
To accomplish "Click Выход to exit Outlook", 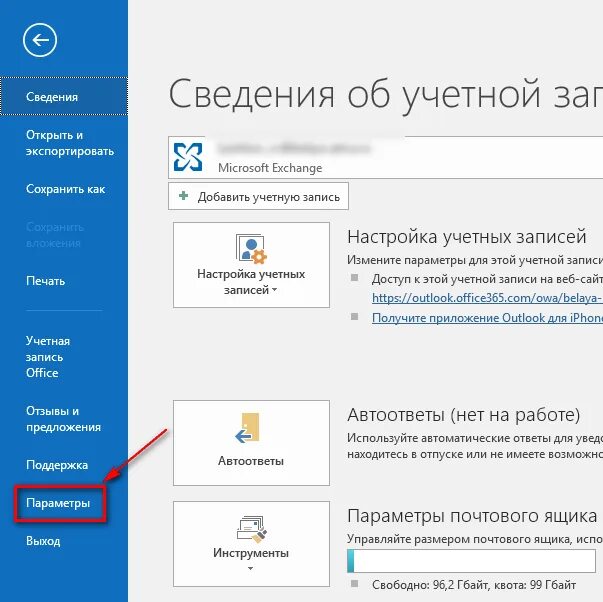I will point(43,541).
